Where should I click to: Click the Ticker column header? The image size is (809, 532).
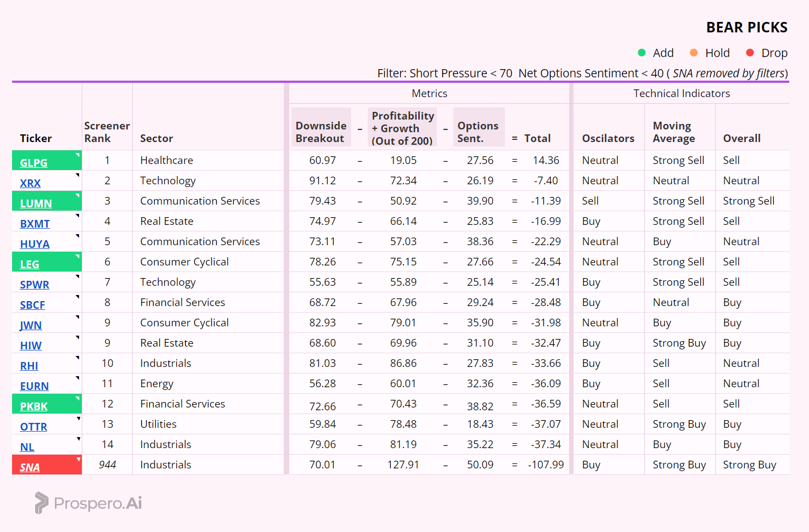tap(36, 138)
